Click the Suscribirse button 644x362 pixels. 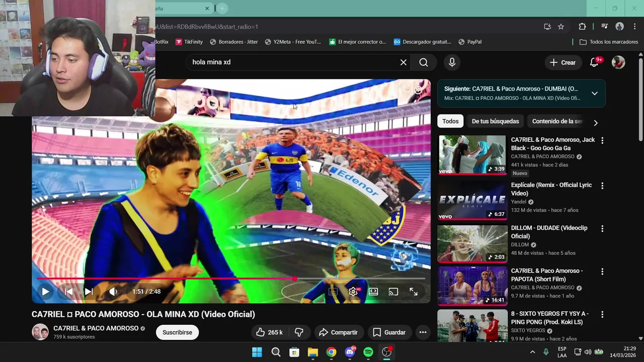(x=177, y=332)
